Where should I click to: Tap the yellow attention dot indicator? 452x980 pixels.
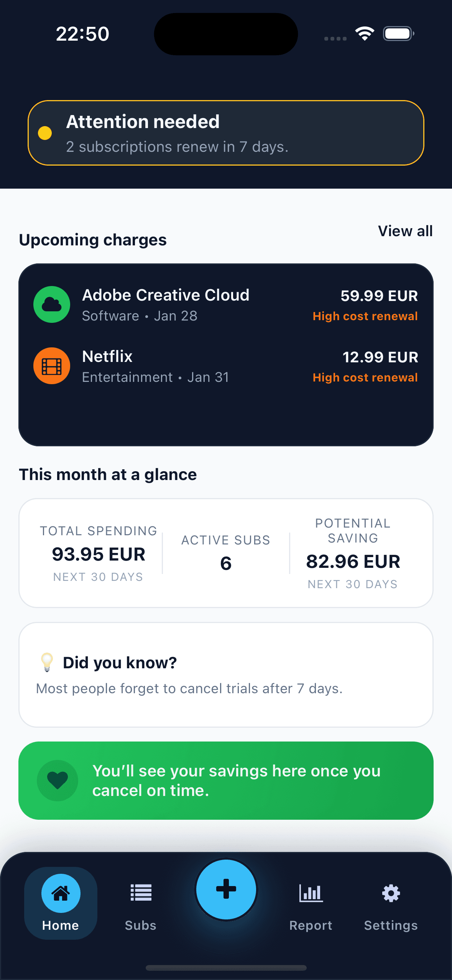(x=45, y=133)
